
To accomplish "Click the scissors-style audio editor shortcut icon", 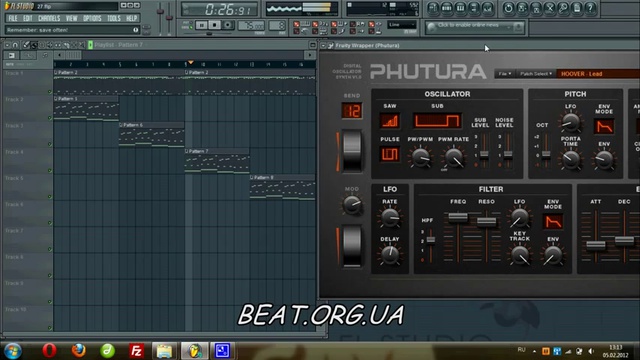I will click(549, 8).
